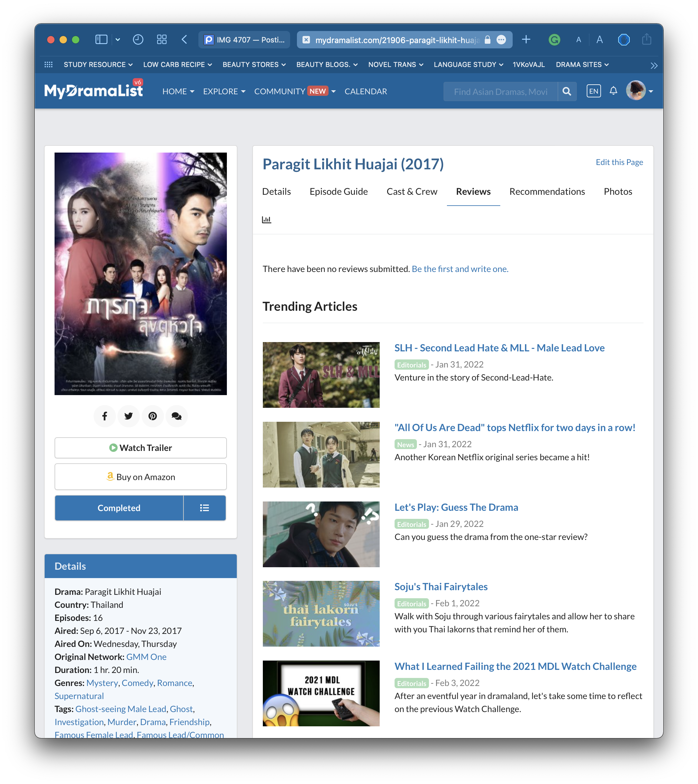Screen dimensions: 698x784
Task: Share the drama on Pinterest
Action: coord(152,416)
